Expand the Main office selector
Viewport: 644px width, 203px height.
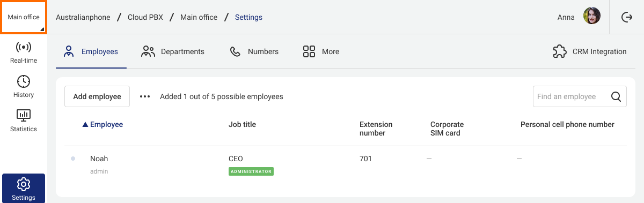[x=24, y=17]
